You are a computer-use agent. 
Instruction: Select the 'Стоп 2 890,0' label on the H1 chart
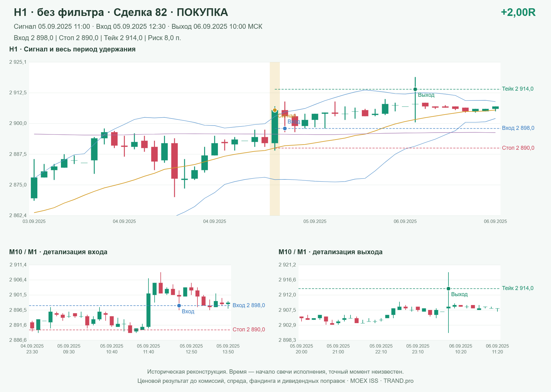coord(518,148)
